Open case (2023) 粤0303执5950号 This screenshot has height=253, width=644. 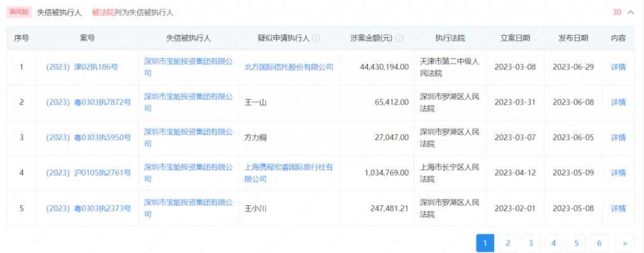88,137
